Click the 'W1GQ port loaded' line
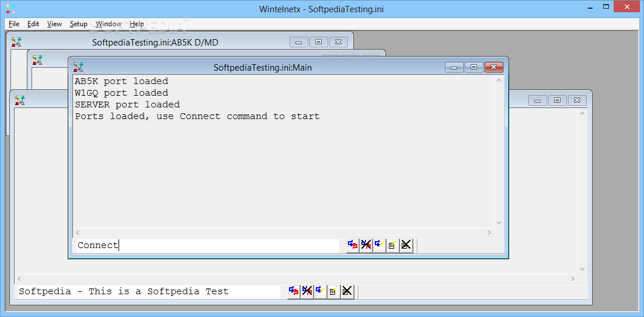Image resolution: width=644 pixels, height=317 pixels. (x=121, y=93)
